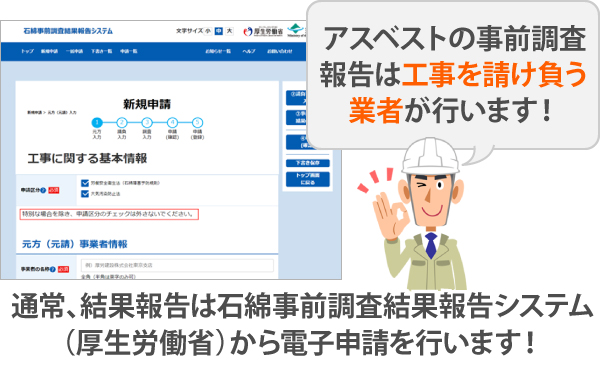The width and height of the screenshot is (600, 366).
Task: Select step 2 請負入力 circle
Action: pos(122,123)
